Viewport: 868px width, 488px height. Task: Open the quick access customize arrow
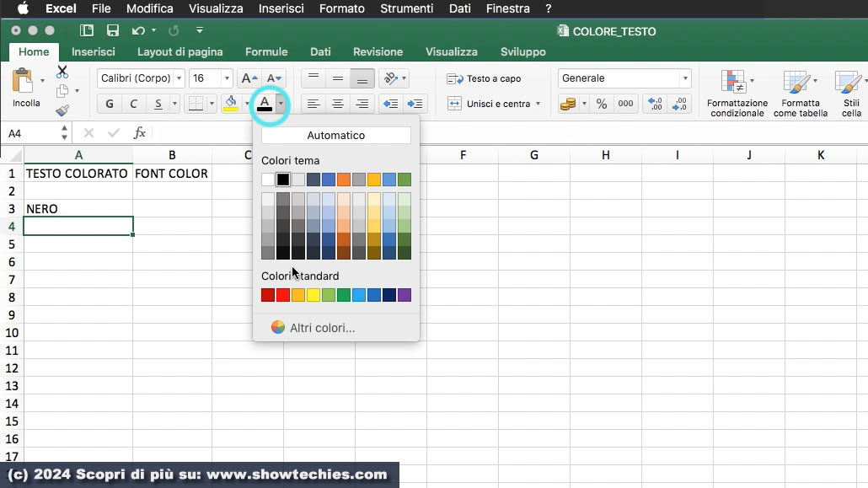pyautogui.click(x=199, y=30)
